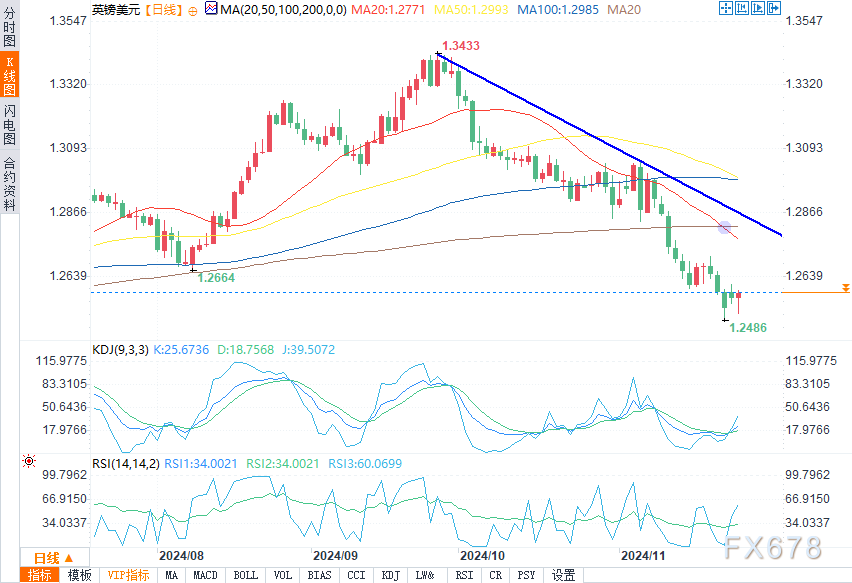This screenshot has height=583, width=852.
Task: Click the 2024/08 date axis label
Action: (181, 556)
